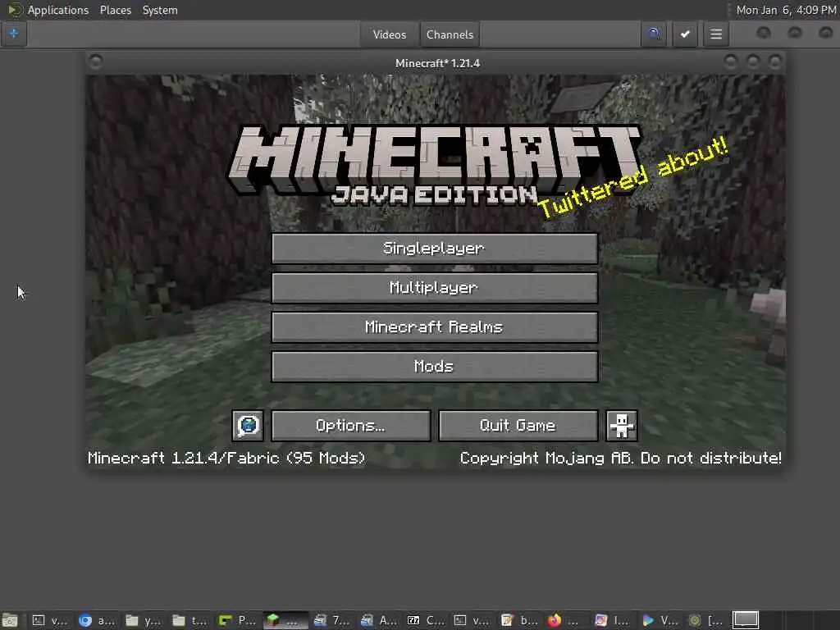Switch to the 7... taskbar window
Viewport: 840px width, 630px height.
[331, 620]
